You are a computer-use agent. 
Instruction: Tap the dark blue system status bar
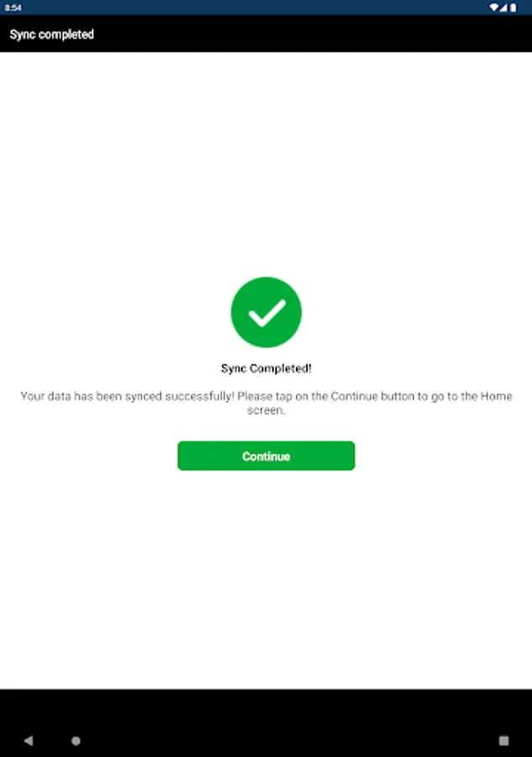tap(266, 8)
